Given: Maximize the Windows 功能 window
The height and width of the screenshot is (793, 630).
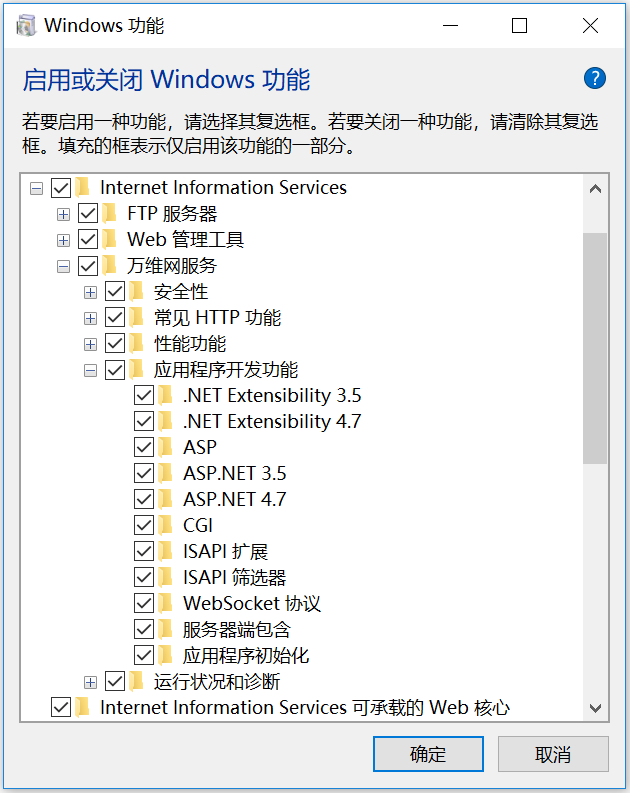Looking at the screenshot, I should point(519,25).
